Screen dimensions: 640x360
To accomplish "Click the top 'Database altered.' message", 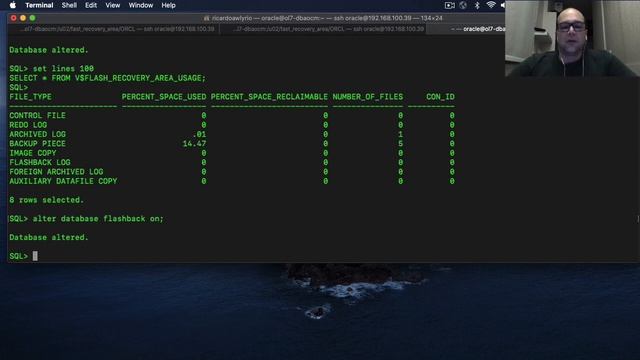I will pyautogui.click(x=49, y=50).
